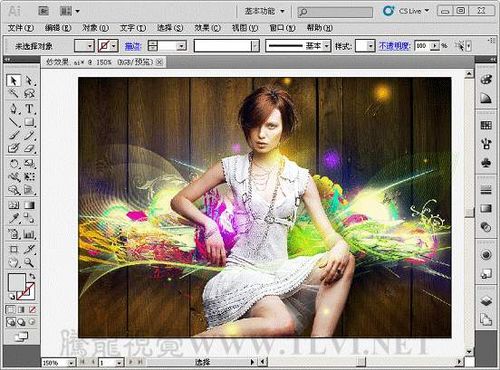Swap fill and stroke colors arrow
The width and height of the screenshot is (500, 370).
[32, 276]
